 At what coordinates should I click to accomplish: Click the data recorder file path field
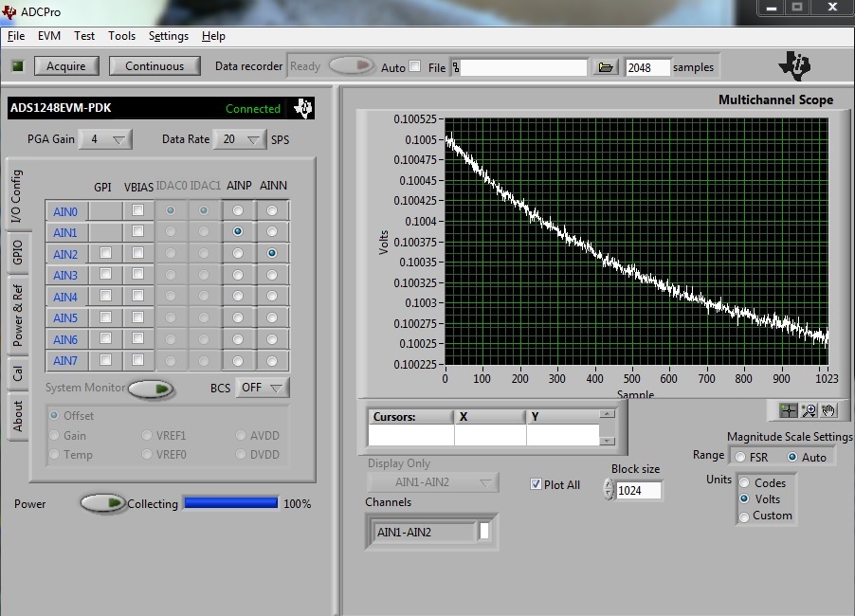tap(523, 67)
